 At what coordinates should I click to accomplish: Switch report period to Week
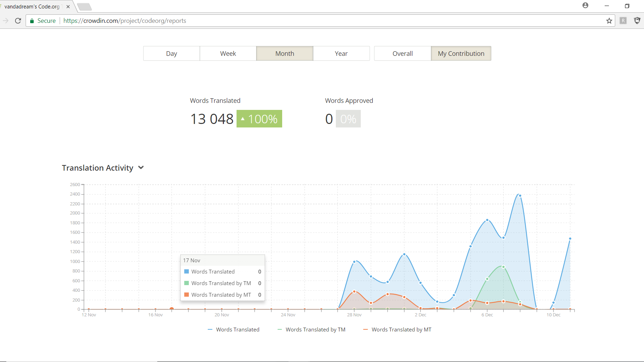(x=228, y=53)
